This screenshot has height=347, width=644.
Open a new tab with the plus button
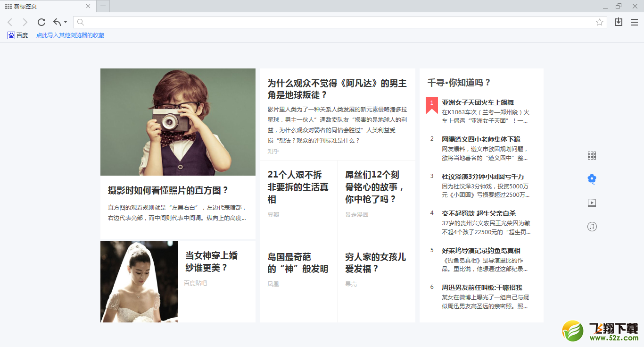pos(103,6)
